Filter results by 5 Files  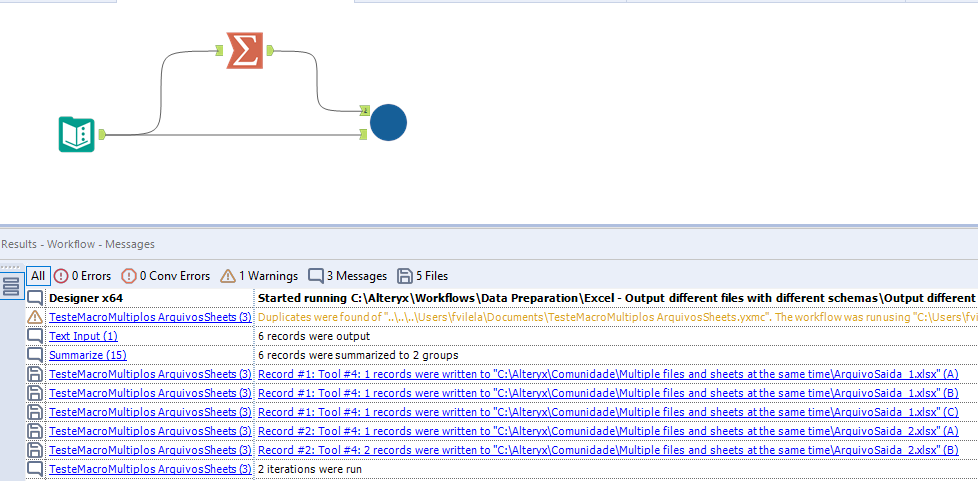[422, 276]
